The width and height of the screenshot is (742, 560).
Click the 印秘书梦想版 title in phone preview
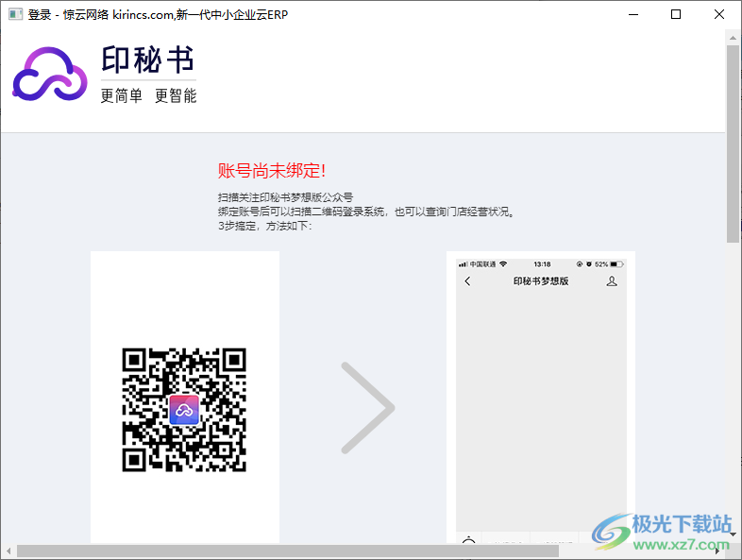(x=541, y=281)
